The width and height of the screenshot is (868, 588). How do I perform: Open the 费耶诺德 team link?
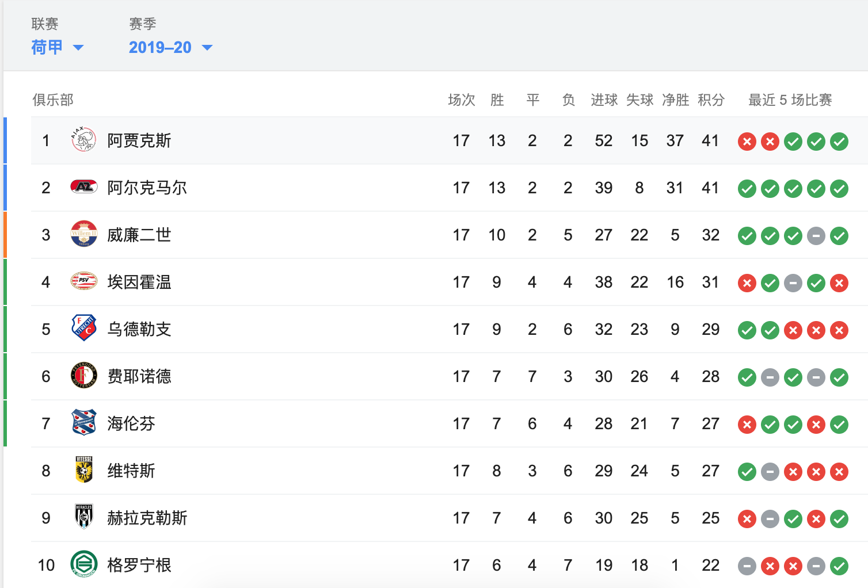(139, 376)
